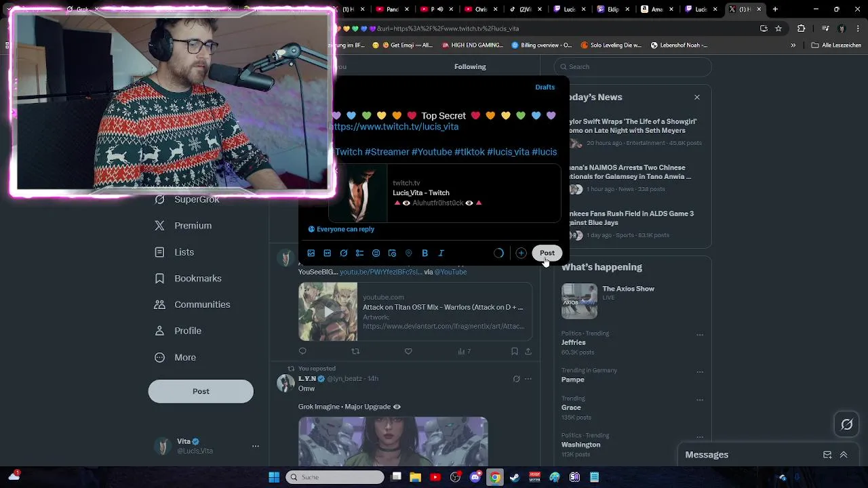The width and height of the screenshot is (868, 488).
Task: Open more options for Pampe trend
Action: pos(700,372)
